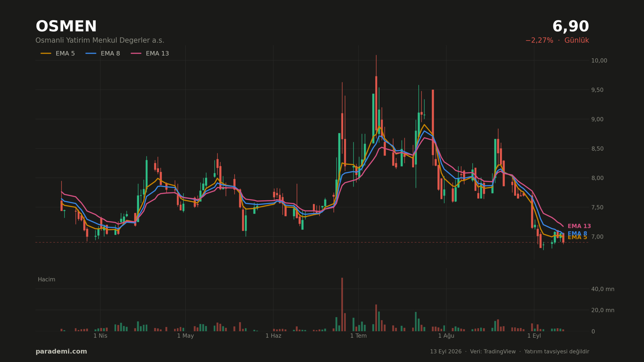The width and height of the screenshot is (644, 362).
Task: Click the tallest volume bar
Action: tap(342, 304)
